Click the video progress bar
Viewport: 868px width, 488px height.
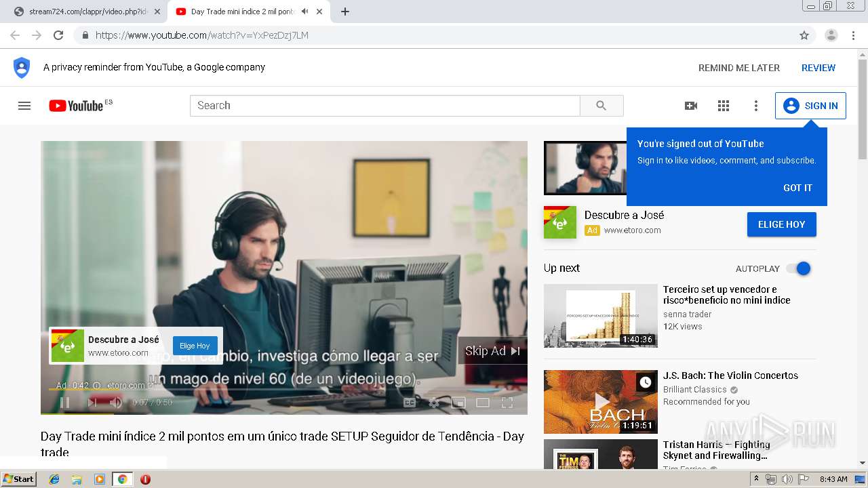point(284,390)
